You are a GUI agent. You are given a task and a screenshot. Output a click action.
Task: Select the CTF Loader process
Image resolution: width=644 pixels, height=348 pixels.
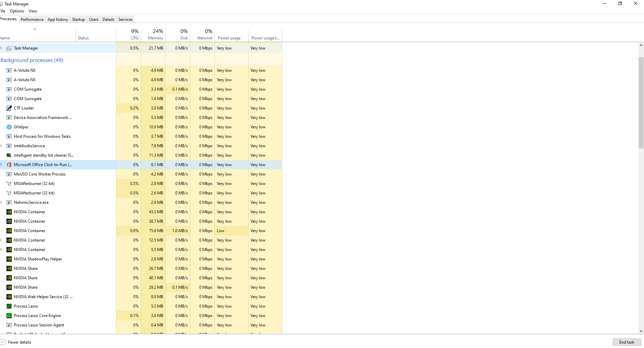click(x=141, y=108)
